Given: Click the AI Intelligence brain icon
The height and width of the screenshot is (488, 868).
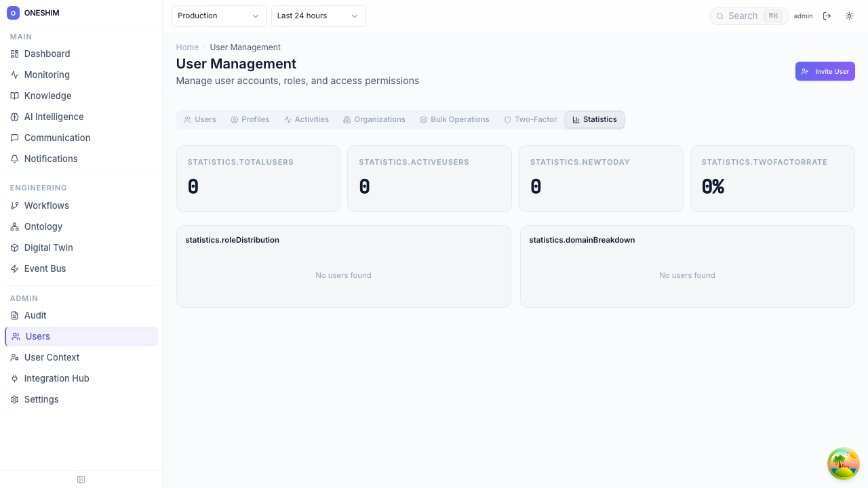Looking at the screenshot, I should [x=14, y=117].
